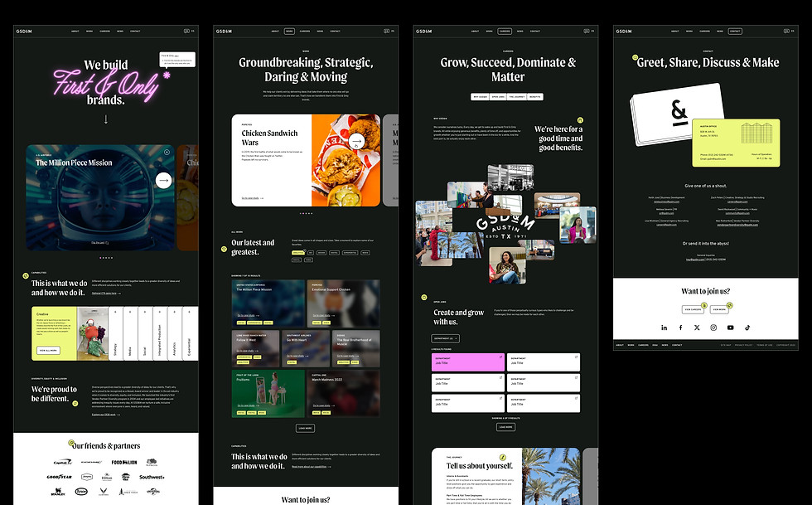The image size is (812, 505).
Task: Select Benefits sub-tab under Careers heading
Action: click(x=535, y=96)
